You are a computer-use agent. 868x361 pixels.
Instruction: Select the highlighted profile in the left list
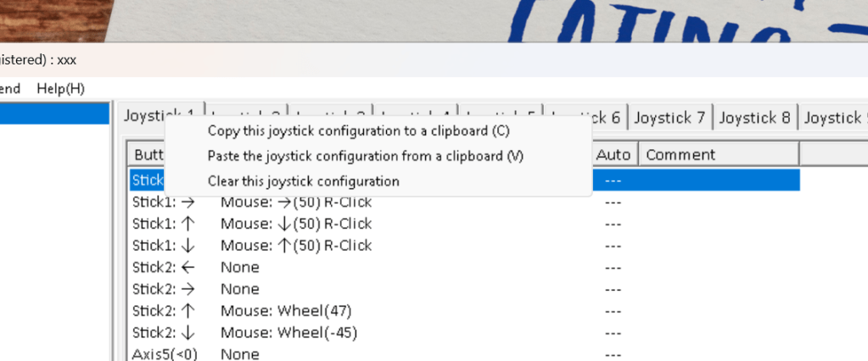[54, 114]
